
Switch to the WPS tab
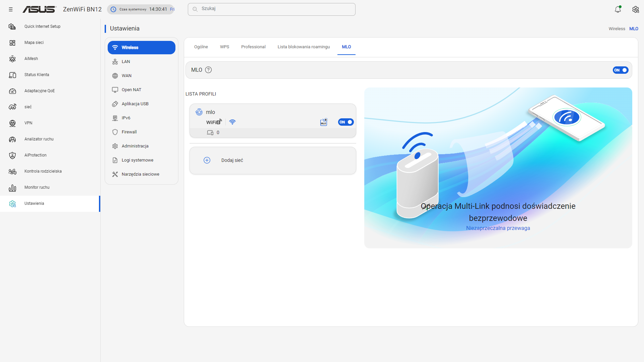pyautogui.click(x=225, y=47)
